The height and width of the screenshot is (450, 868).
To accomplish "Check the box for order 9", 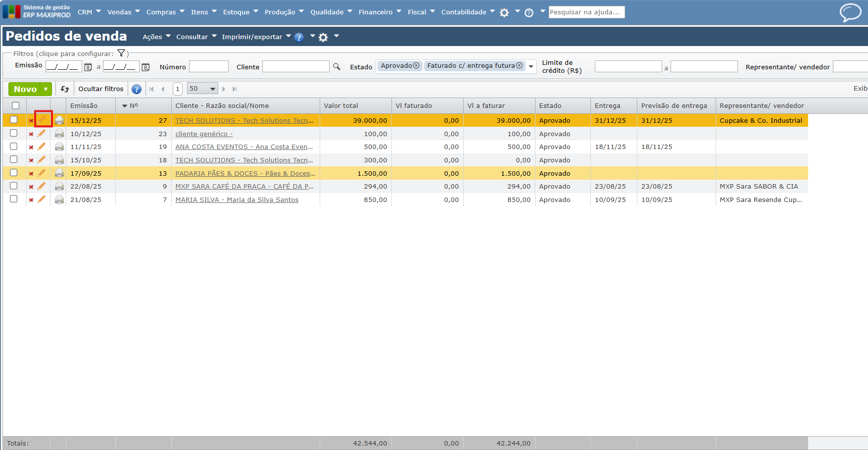I will (14, 186).
